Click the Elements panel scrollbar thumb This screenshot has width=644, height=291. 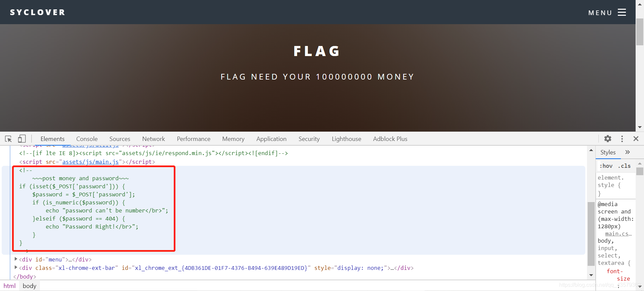[x=591, y=234]
